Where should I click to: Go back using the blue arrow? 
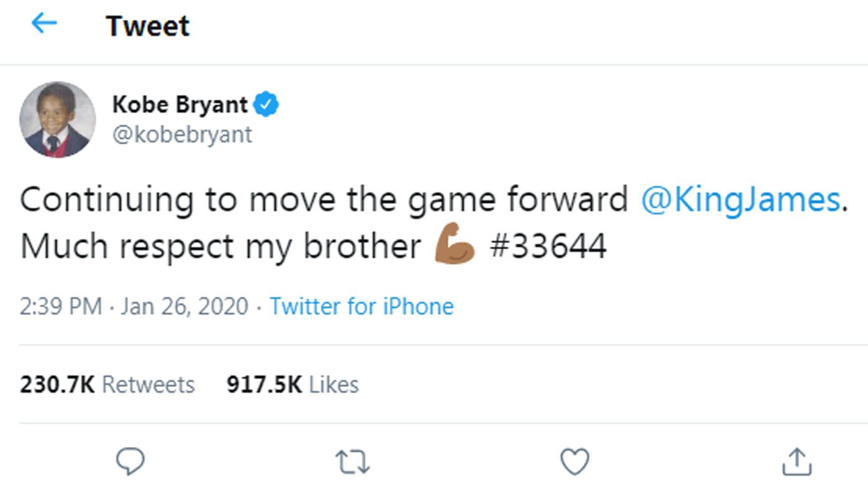coord(44,24)
